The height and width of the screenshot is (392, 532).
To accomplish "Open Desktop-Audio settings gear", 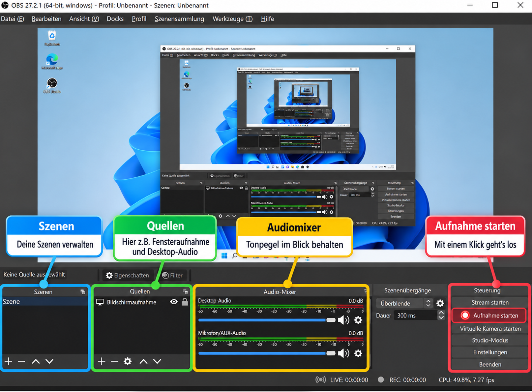I will [358, 320].
